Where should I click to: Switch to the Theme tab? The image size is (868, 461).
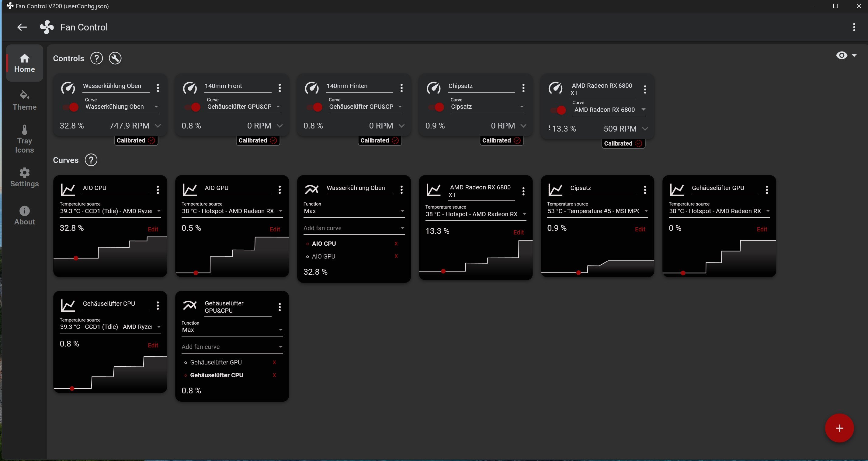coord(24,100)
